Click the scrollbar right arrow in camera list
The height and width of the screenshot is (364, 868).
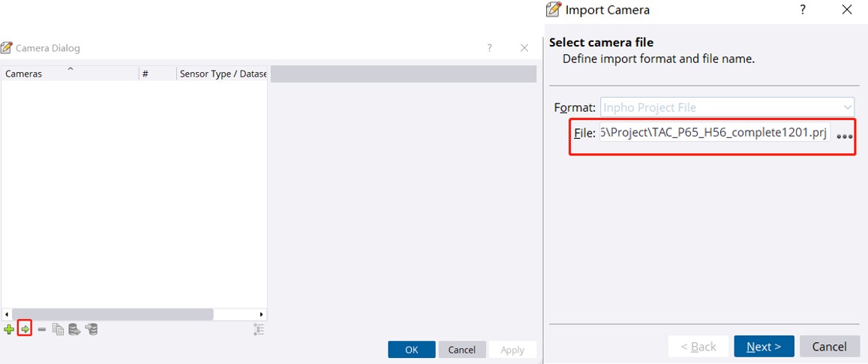[x=262, y=314]
